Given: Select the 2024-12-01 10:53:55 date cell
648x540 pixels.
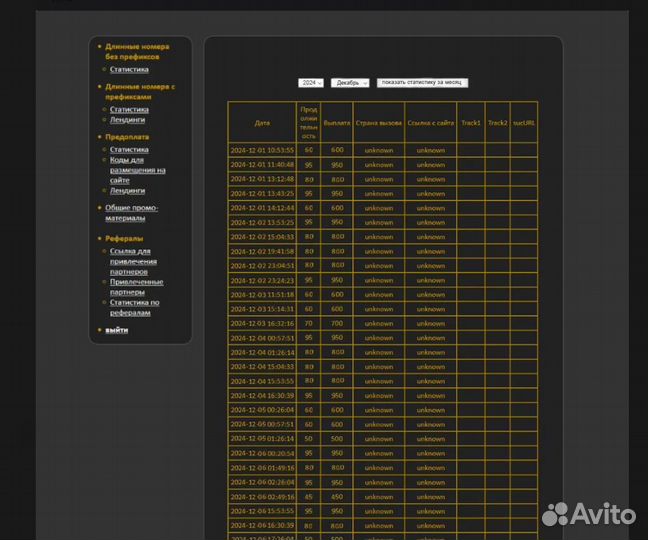Looking at the screenshot, I should 262,150.
